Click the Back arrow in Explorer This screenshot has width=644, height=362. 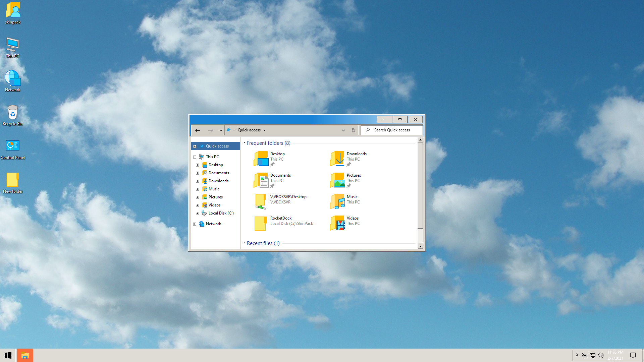point(198,130)
